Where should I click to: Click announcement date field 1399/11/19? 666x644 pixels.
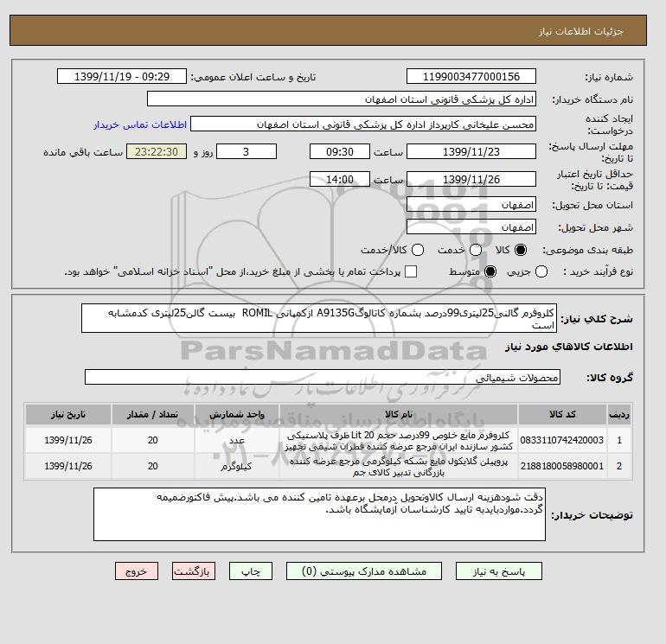[x=122, y=76]
